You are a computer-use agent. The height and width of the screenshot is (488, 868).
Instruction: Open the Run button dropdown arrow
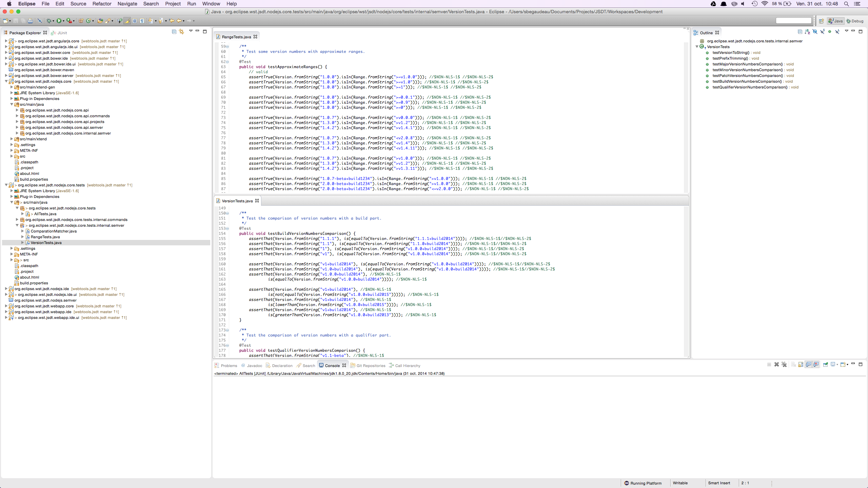tap(63, 21)
